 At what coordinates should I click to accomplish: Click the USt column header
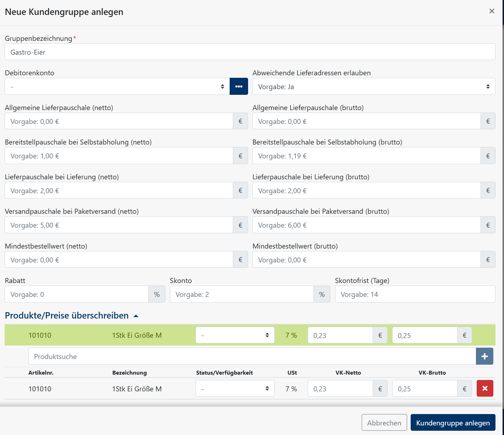292,373
